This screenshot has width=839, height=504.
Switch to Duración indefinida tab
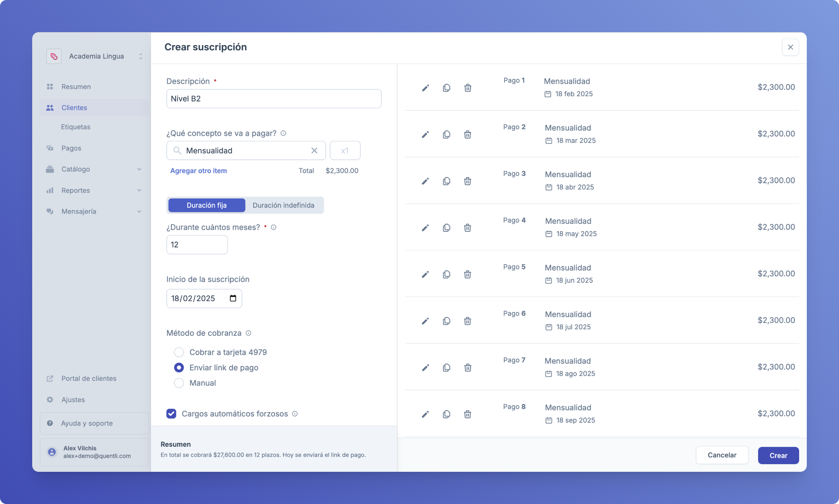tap(283, 205)
